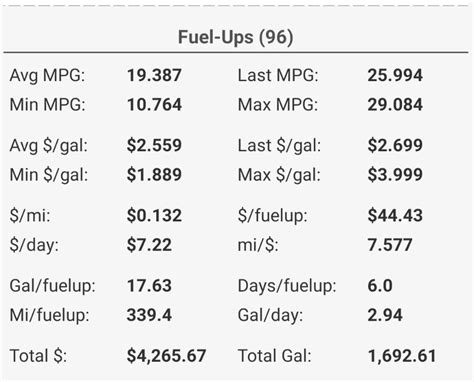This screenshot has width=474, height=382.
Task: Click the Min MPG value 10.764
Action: [x=154, y=105]
